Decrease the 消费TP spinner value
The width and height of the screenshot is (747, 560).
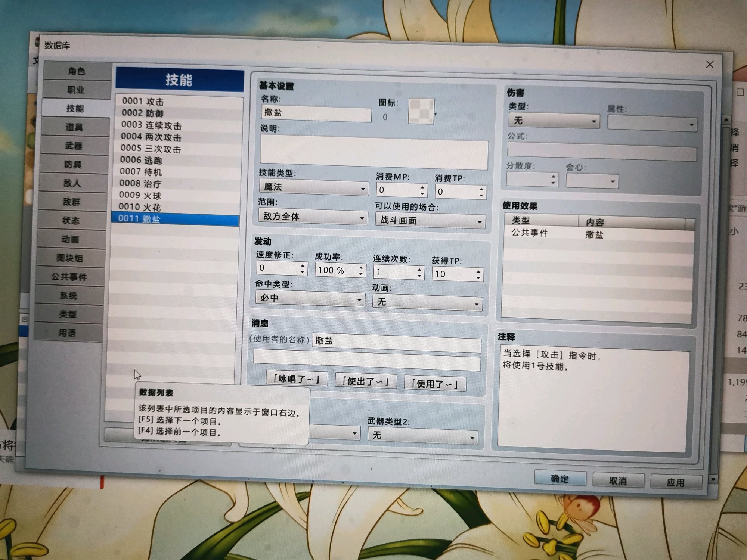point(481,195)
